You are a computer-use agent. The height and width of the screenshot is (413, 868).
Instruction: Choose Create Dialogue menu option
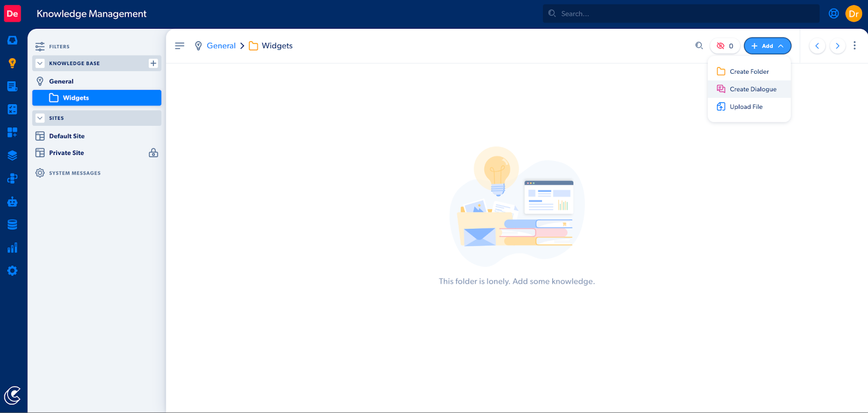752,89
